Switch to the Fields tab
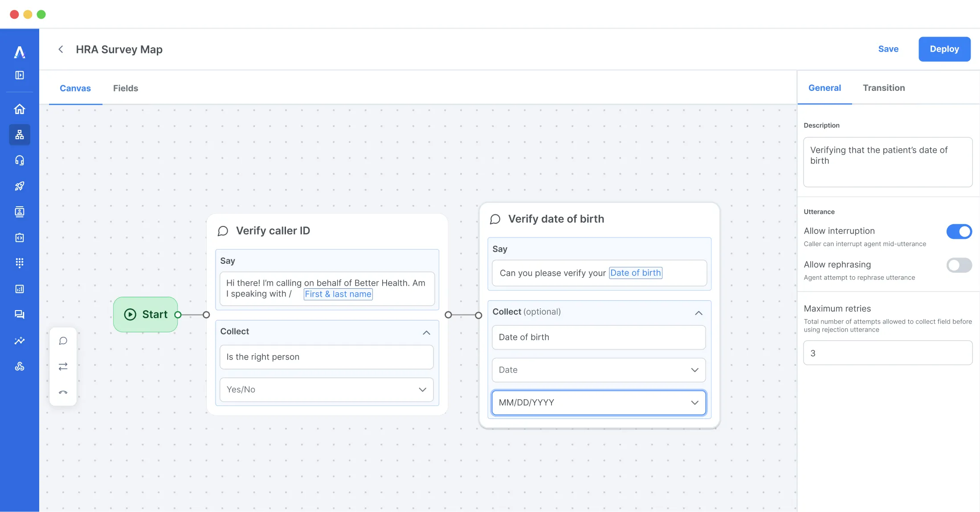Screen dimensions: 980x512 coord(126,88)
